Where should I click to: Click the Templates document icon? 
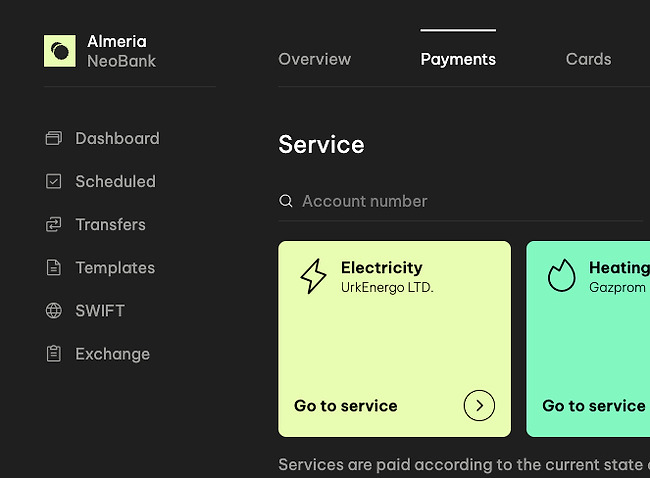pos(53,267)
